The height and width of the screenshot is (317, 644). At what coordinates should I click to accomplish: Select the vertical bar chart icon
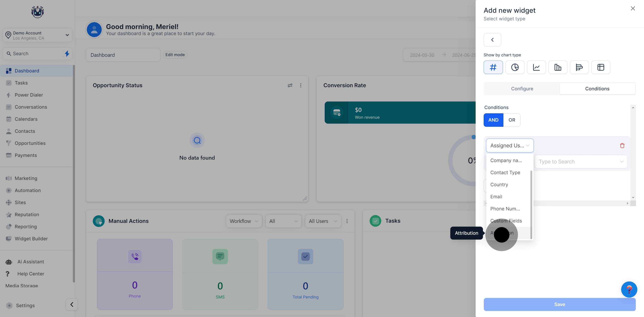click(x=558, y=67)
